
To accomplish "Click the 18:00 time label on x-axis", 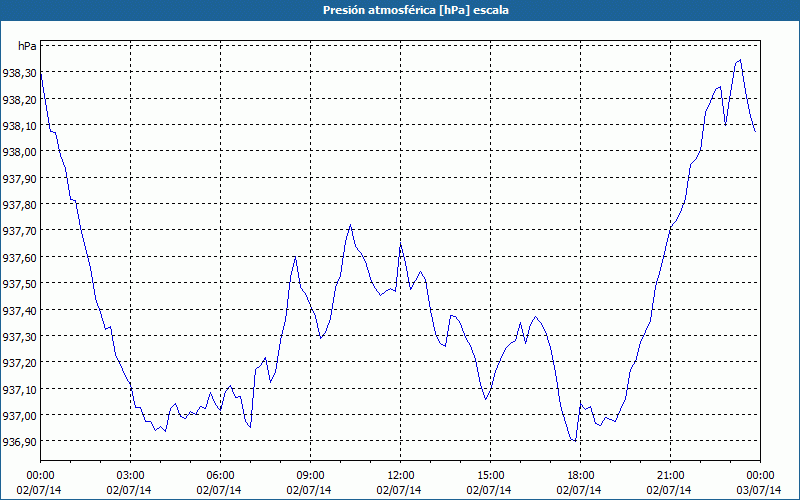I will pos(581,476).
